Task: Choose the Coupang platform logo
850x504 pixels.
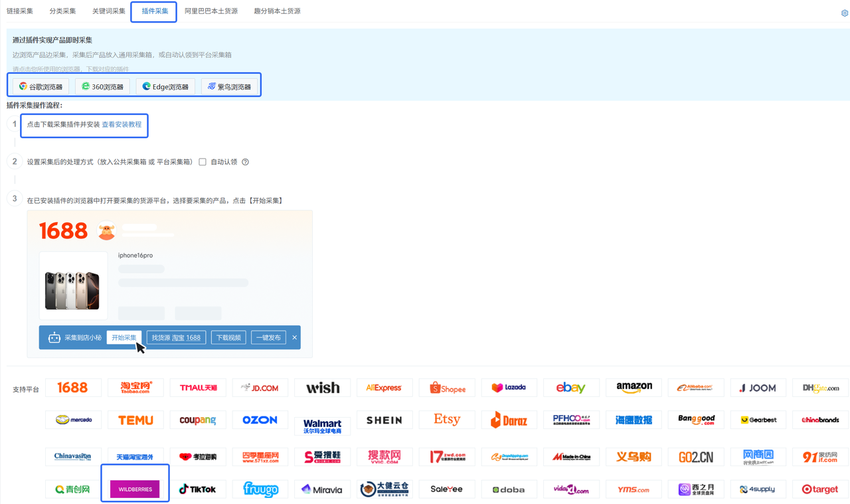Action: click(198, 420)
